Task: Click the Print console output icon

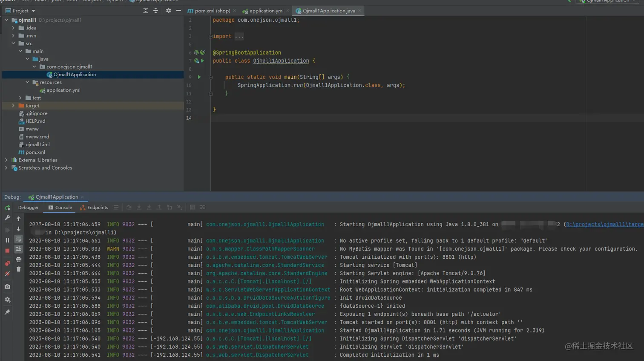Action: [18, 259]
